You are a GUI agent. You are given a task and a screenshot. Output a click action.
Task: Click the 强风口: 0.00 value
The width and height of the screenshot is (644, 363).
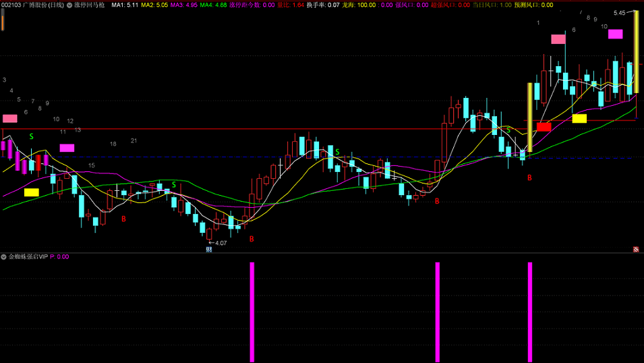[x=411, y=5]
